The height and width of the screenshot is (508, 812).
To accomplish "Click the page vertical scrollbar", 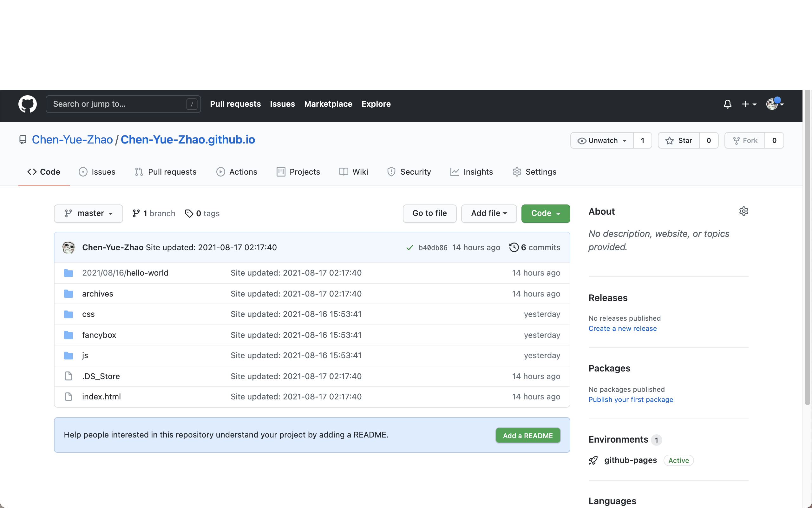I will click(807, 247).
